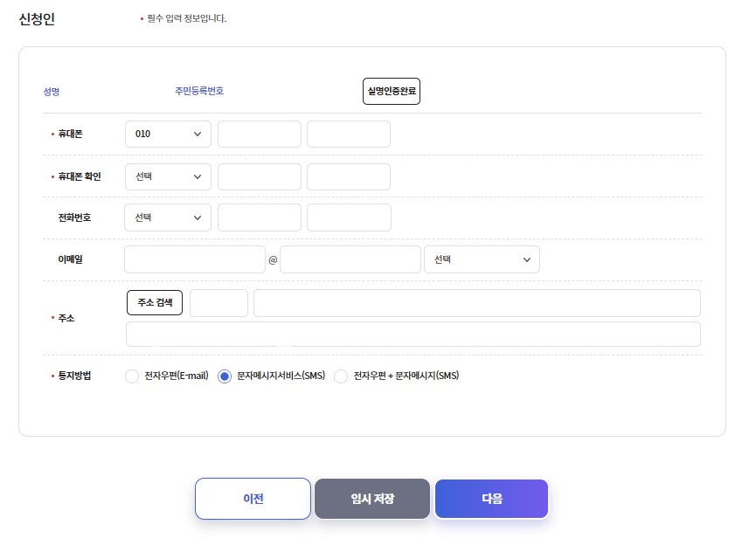Click the postal code field beside 주소 검색

[218, 303]
